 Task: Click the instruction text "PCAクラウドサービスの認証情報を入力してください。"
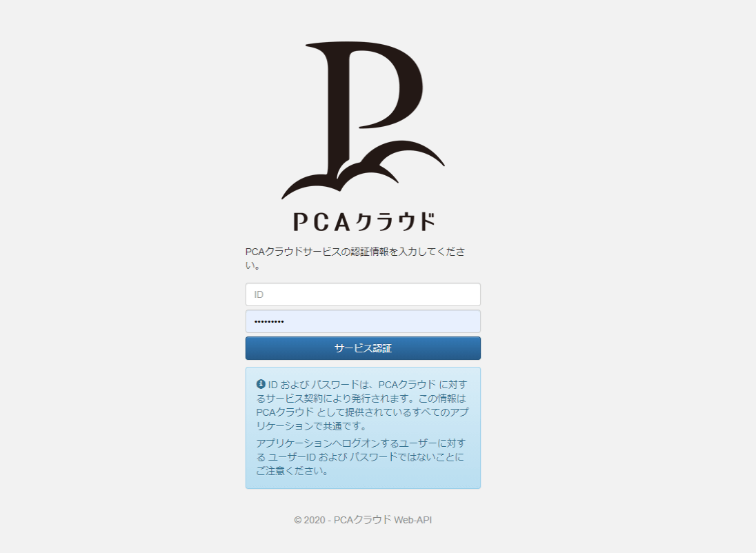[x=355, y=259]
